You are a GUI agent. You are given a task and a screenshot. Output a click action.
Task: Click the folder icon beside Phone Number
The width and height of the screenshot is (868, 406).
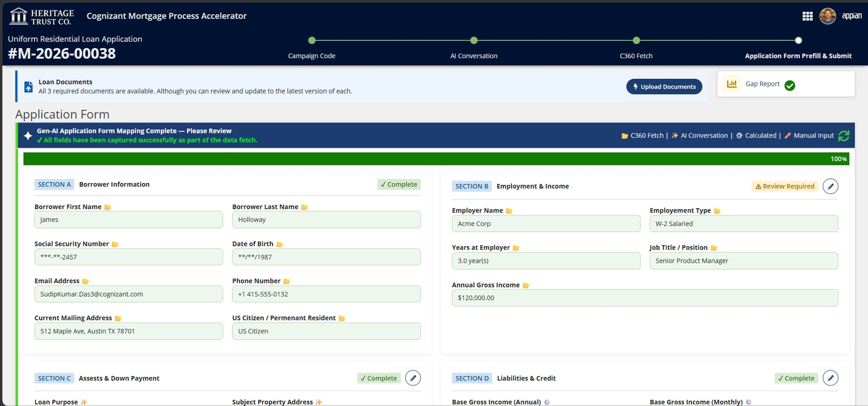(286, 281)
